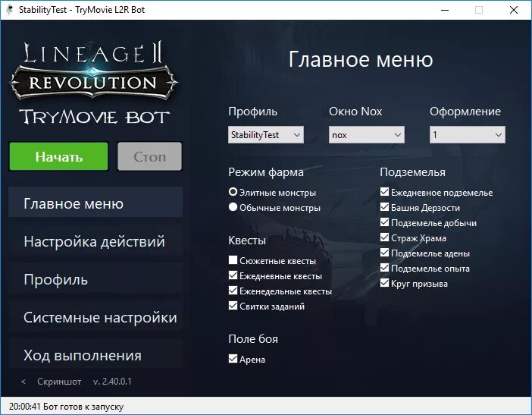
Task: Click the Стоп button
Action: [149, 156]
